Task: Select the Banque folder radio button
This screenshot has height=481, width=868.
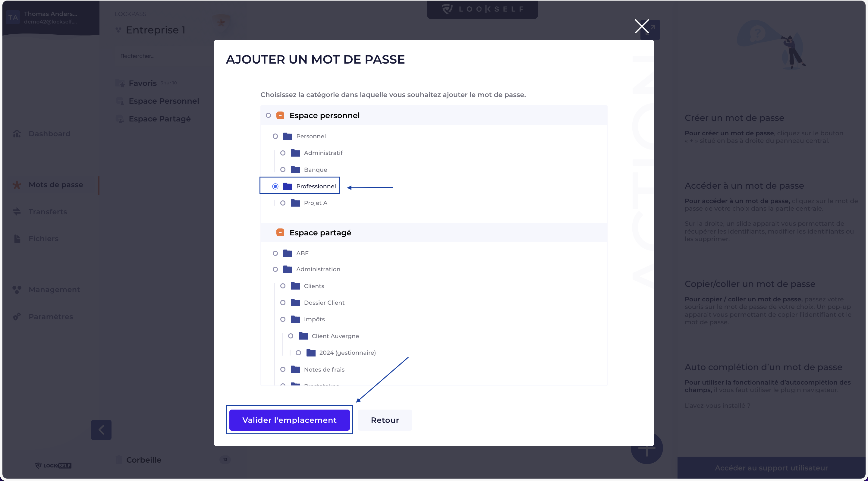Action: coord(283,169)
